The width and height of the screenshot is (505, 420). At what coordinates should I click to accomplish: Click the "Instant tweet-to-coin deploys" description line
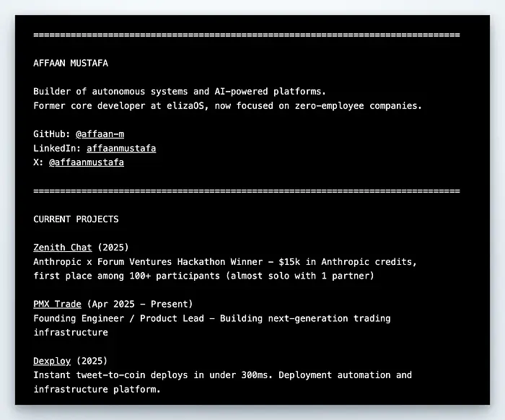coord(222,375)
